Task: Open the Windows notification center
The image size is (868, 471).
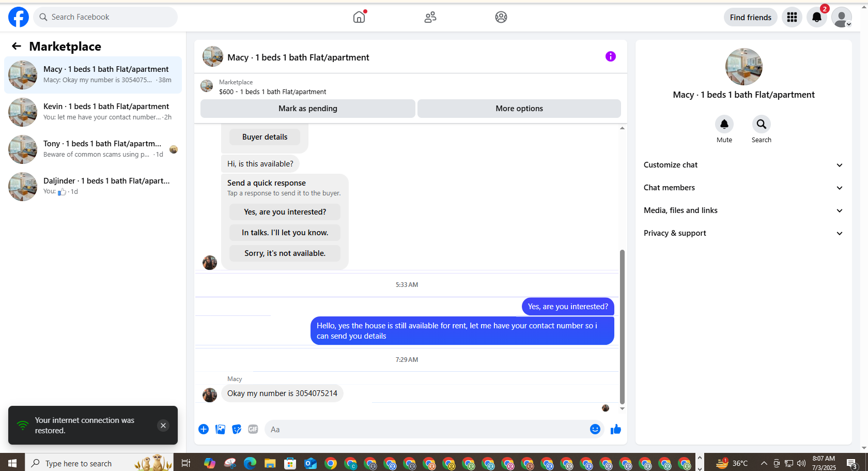Action: (x=853, y=463)
